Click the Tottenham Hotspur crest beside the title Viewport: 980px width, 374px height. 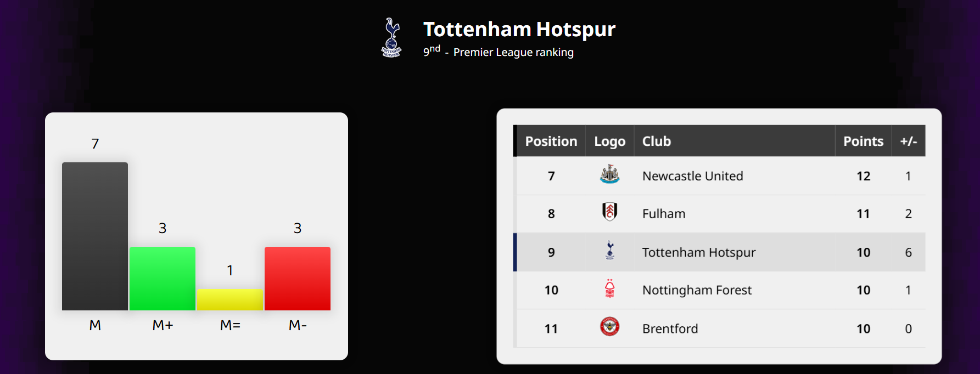click(391, 38)
